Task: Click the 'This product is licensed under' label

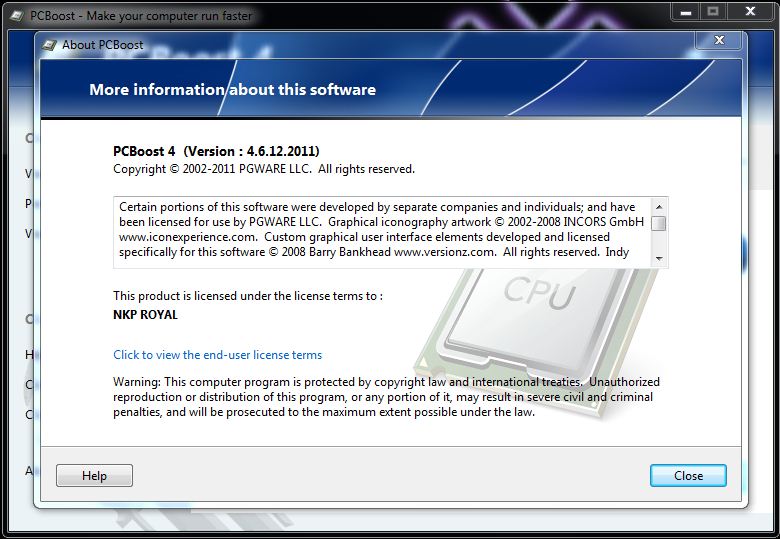Action: click(x=248, y=296)
